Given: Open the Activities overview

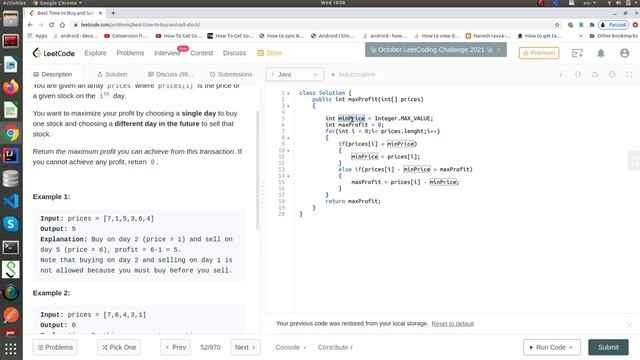Looking at the screenshot, I should point(14,3).
